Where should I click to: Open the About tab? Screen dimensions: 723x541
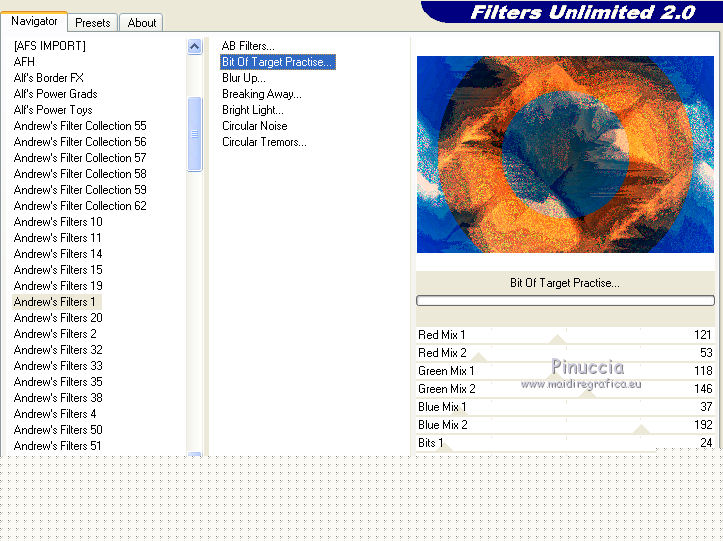click(x=142, y=23)
